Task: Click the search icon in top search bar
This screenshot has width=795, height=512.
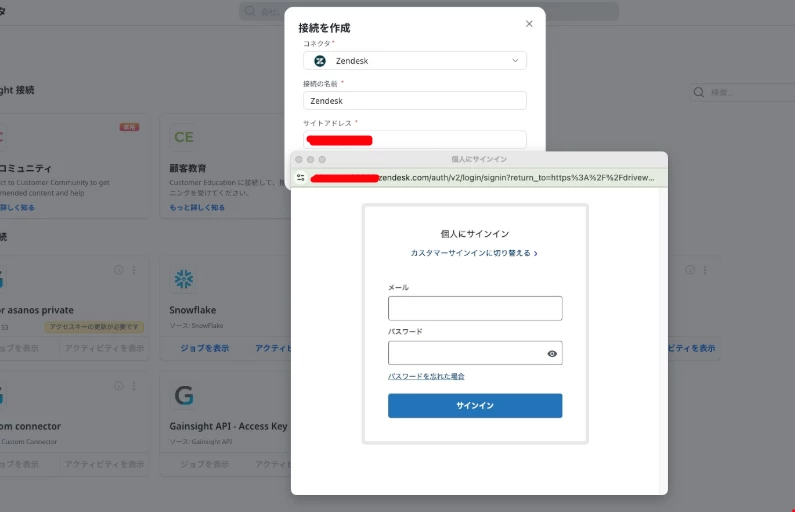Action: (249, 11)
